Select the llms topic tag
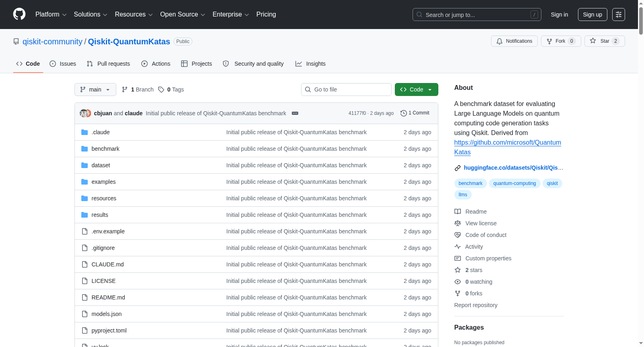Screen dimensions: 644x347 tap(463, 195)
